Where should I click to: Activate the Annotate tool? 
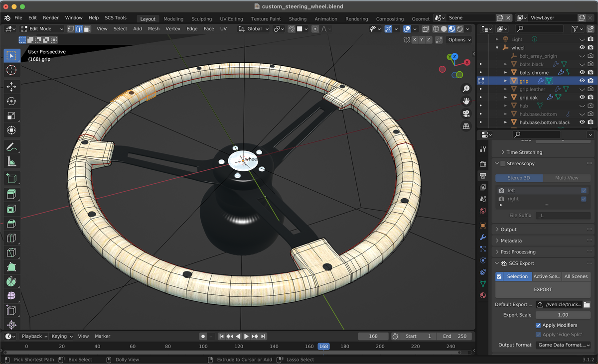click(x=11, y=147)
